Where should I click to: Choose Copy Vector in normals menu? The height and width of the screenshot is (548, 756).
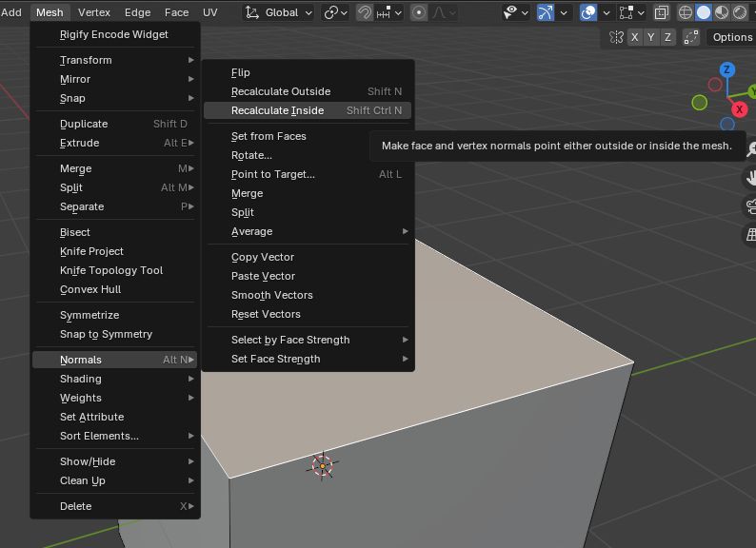(308, 258)
